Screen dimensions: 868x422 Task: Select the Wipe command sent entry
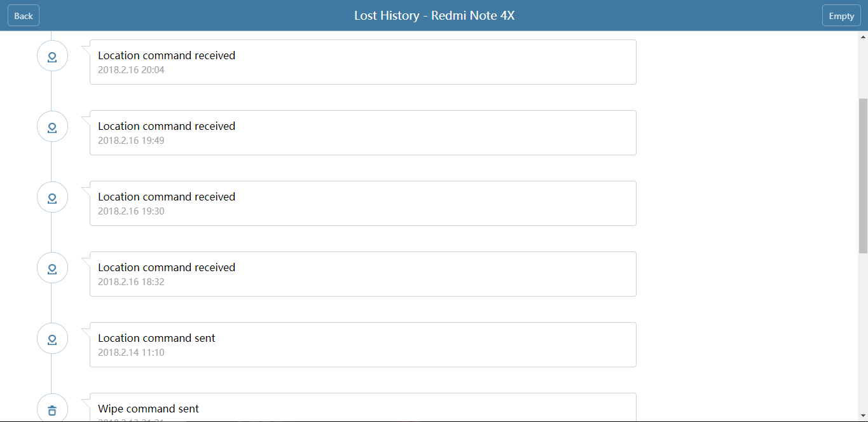pos(362,407)
